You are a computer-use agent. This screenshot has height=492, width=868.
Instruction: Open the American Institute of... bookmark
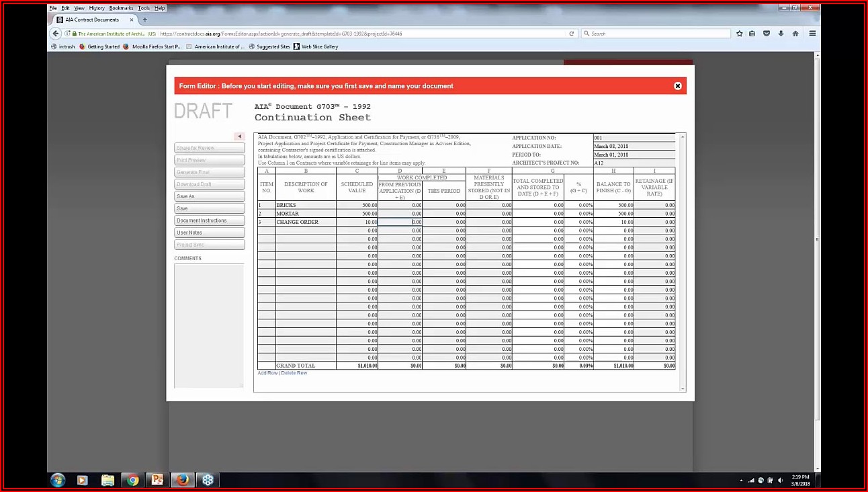click(x=215, y=47)
